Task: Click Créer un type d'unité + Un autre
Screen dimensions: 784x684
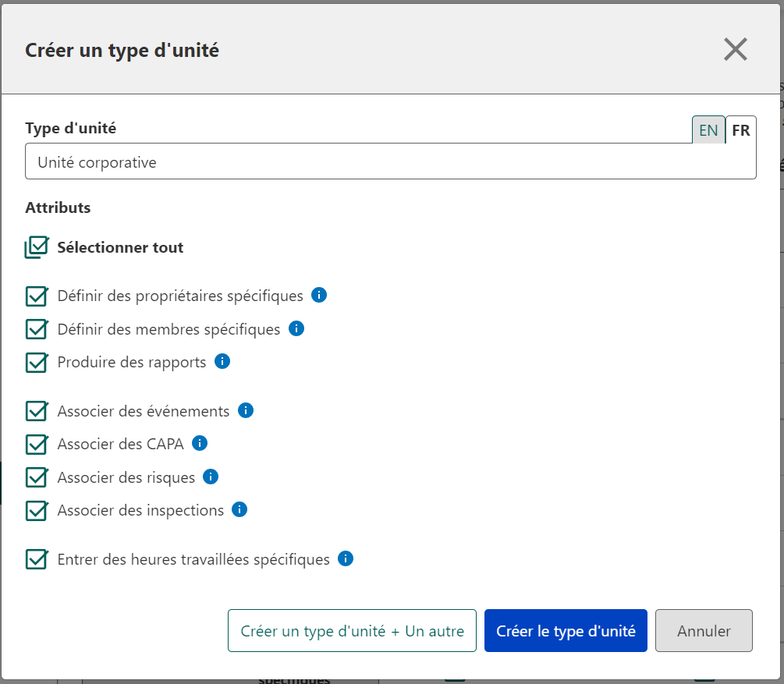Action: click(352, 631)
